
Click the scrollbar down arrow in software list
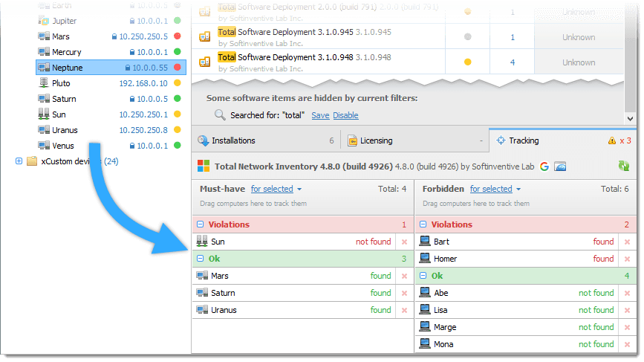pos(630,119)
